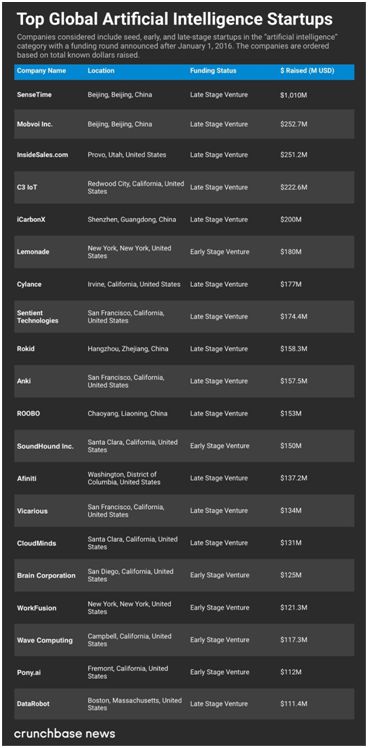This screenshot has height=748, width=368.
Task: Click the Company Name column header
Action: [x=42, y=71]
